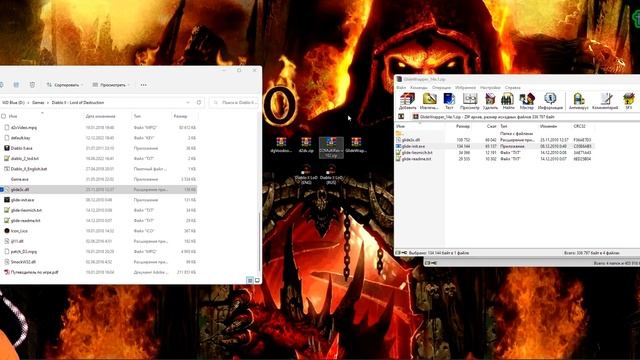This screenshot has height=360, width=640.
Task: Select Diablo II LoD (ENG) desktop shortcut
Action: point(306,175)
